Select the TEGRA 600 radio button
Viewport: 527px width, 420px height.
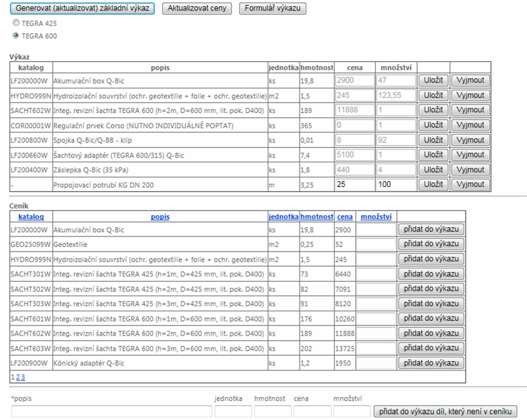(15, 36)
